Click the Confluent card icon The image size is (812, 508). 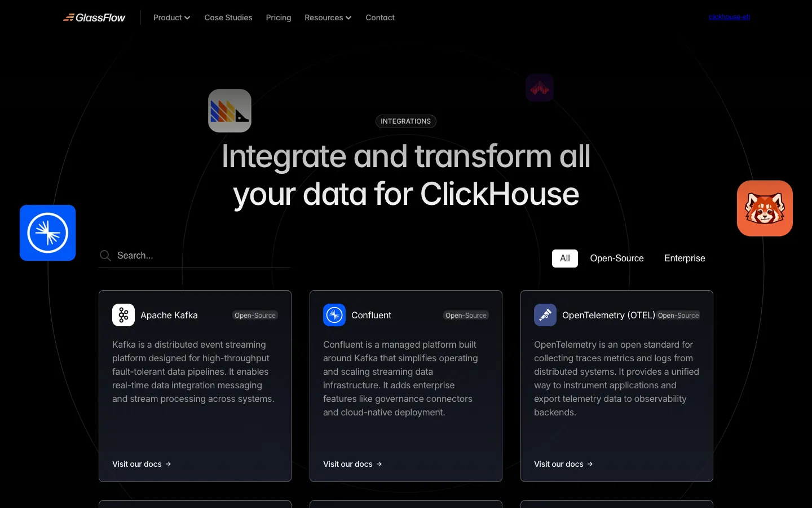click(334, 315)
